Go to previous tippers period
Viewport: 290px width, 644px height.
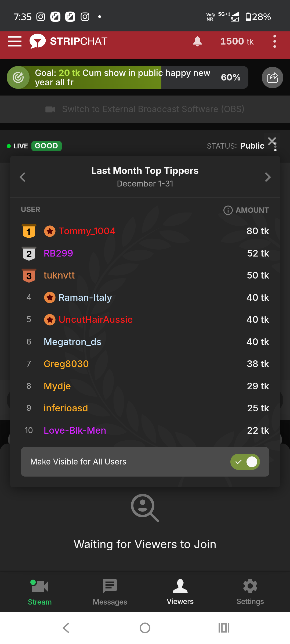point(23,177)
